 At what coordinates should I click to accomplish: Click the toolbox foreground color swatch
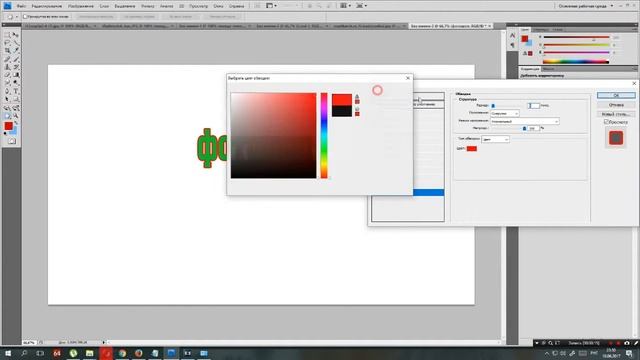(8, 127)
